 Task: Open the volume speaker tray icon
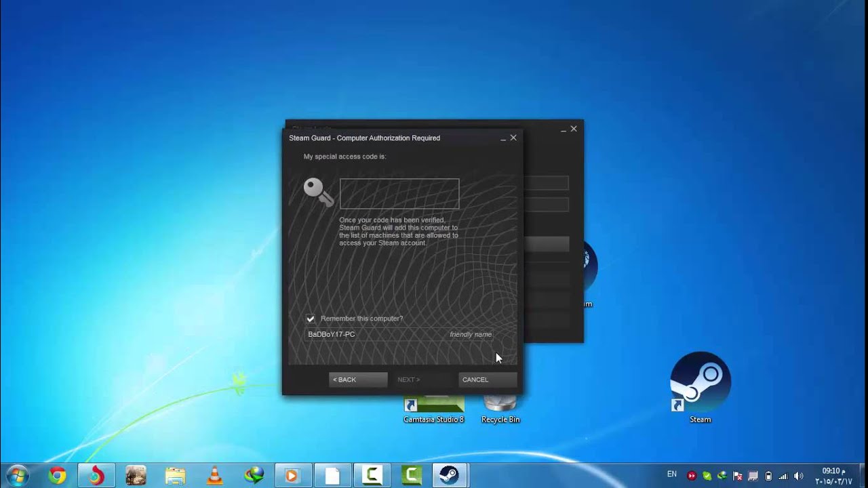pos(799,476)
